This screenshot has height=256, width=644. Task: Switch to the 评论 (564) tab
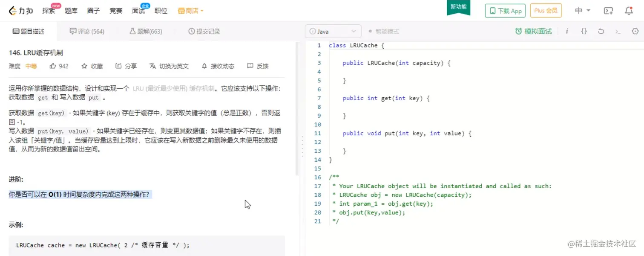[x=87, y=31]
